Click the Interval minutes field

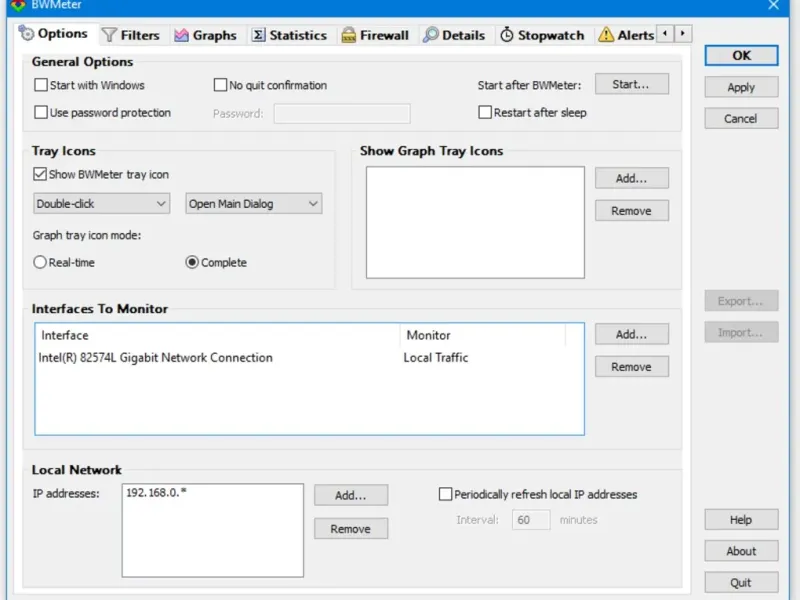pos(531,520)
